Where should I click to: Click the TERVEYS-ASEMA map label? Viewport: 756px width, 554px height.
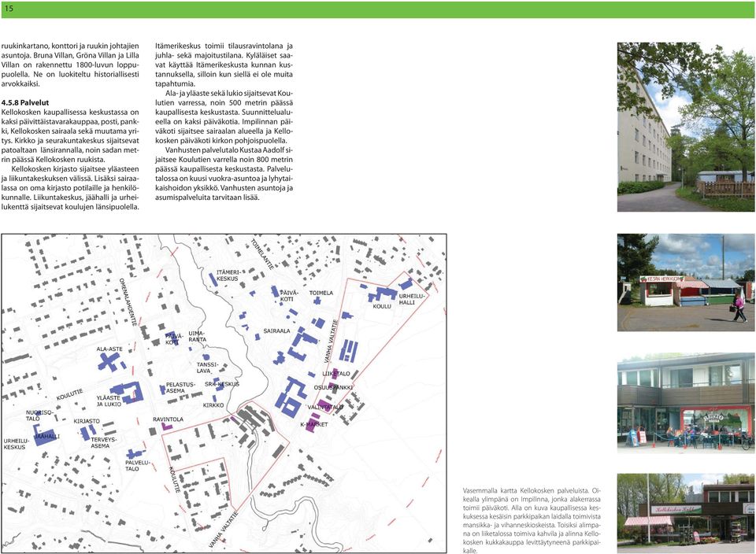[x=104, y=443]
